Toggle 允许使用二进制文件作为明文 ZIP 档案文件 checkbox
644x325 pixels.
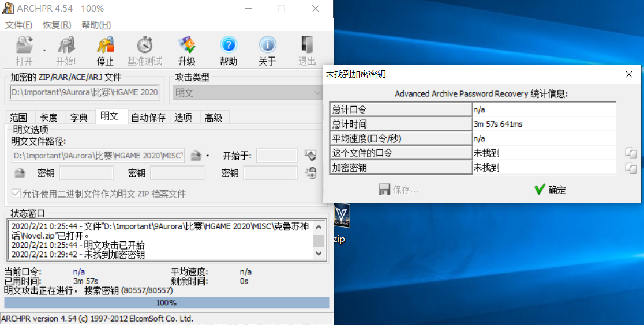(16, 194)
